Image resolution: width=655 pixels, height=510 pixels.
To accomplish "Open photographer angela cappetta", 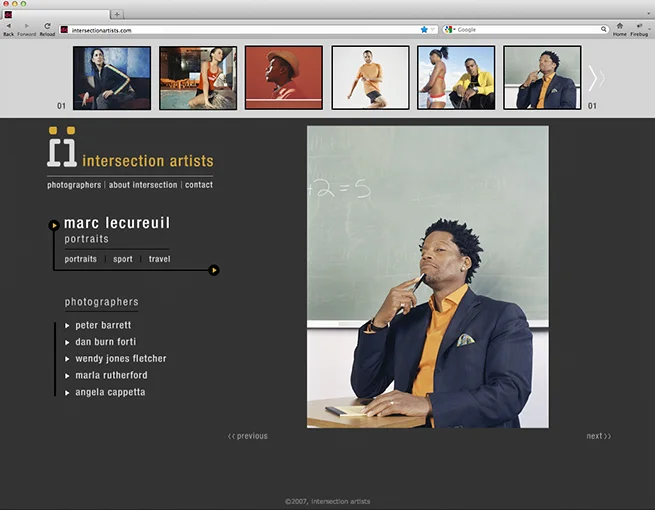I will click(x=110, y=392).
